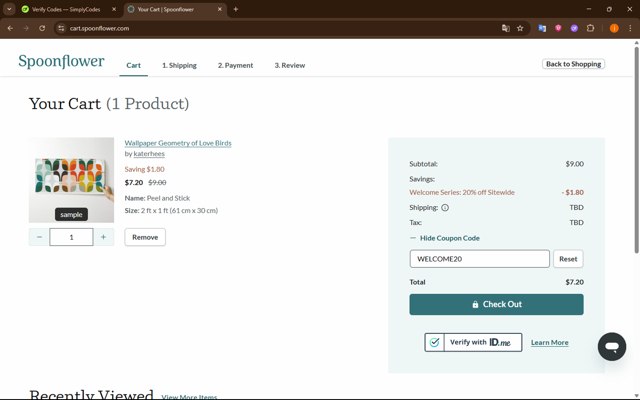Translate this page icon
Image resolution: width=640 pixels, height=400 pixels.
point(506,28)
